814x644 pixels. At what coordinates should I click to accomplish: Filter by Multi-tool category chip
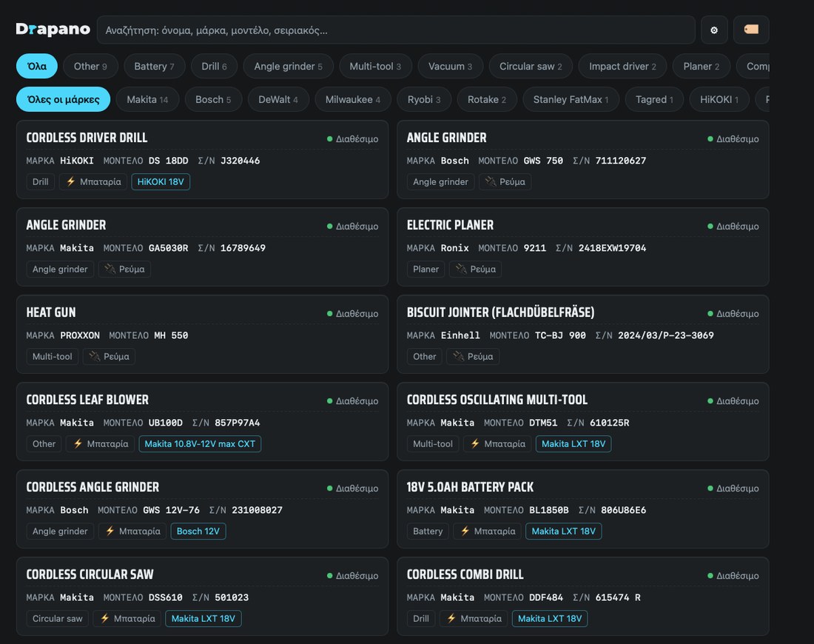click(375, 66)
